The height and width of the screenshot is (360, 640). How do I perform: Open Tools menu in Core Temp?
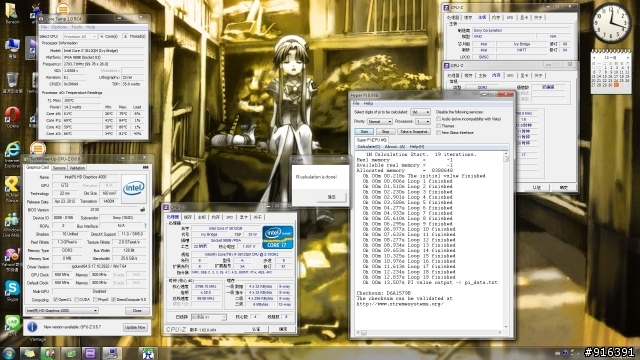coord(76,27)
